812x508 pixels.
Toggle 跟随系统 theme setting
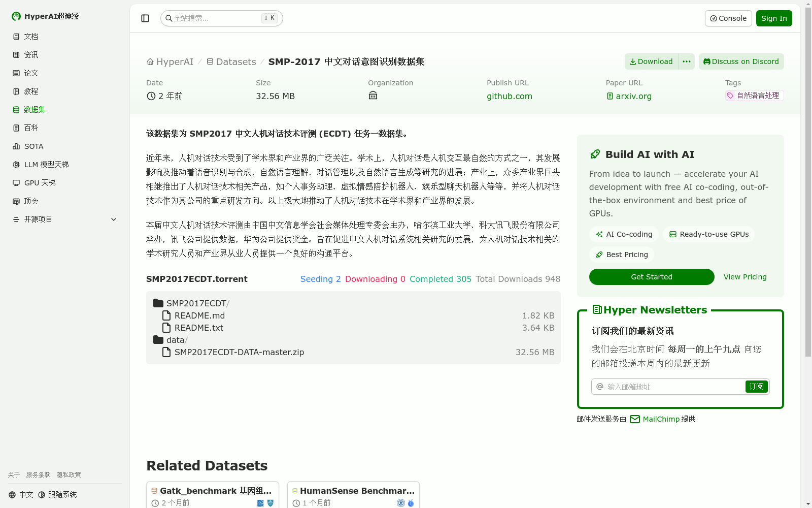tap(57, 495)
